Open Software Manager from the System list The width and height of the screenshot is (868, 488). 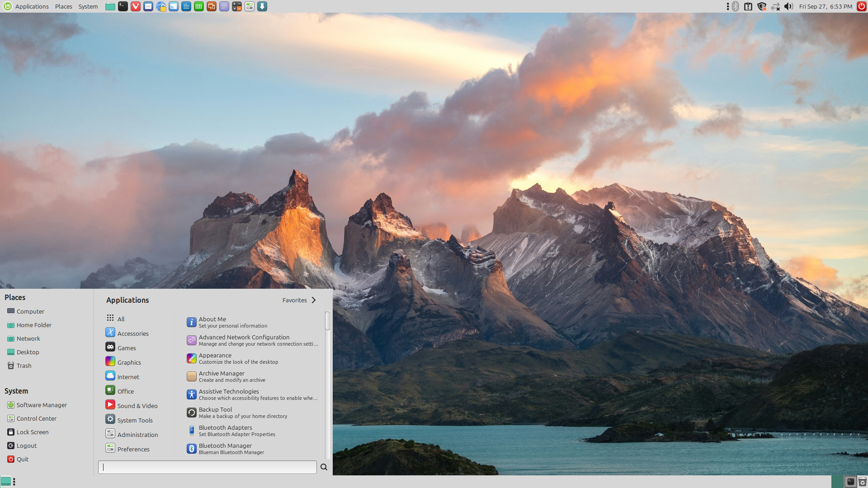pos(41,405)
